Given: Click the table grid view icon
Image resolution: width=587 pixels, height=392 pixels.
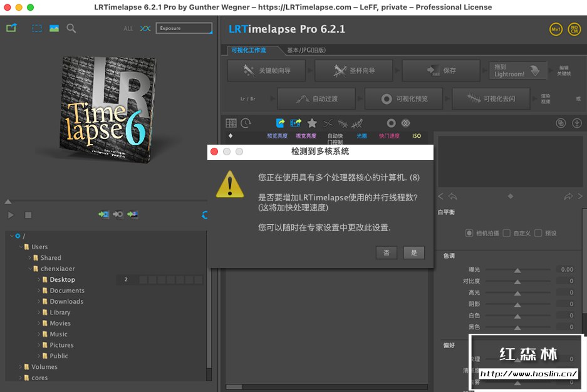Looking at the screenshot, I should point(231,123).
